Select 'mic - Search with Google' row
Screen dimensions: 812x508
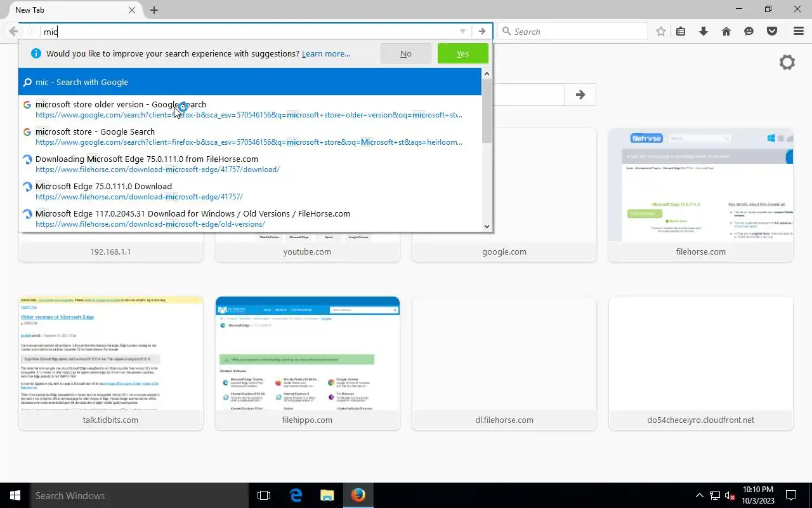(251, 82)
